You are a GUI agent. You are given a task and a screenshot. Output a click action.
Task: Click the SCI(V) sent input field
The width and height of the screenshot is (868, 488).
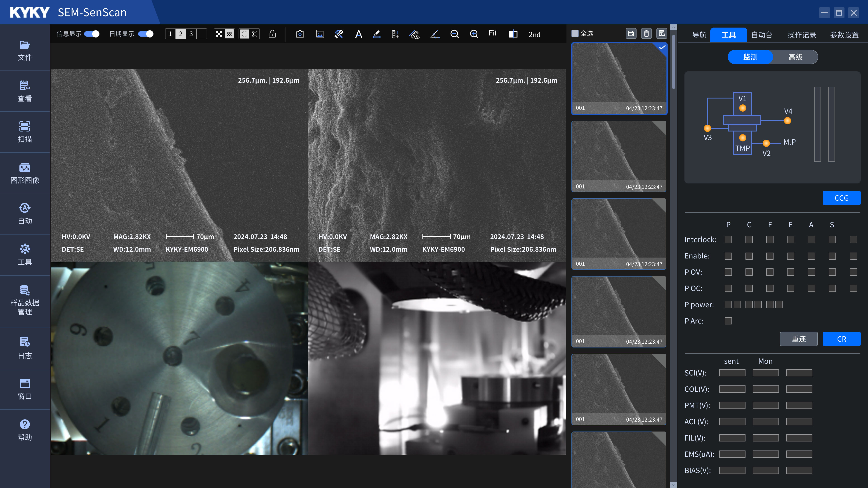tap(732, 373)
